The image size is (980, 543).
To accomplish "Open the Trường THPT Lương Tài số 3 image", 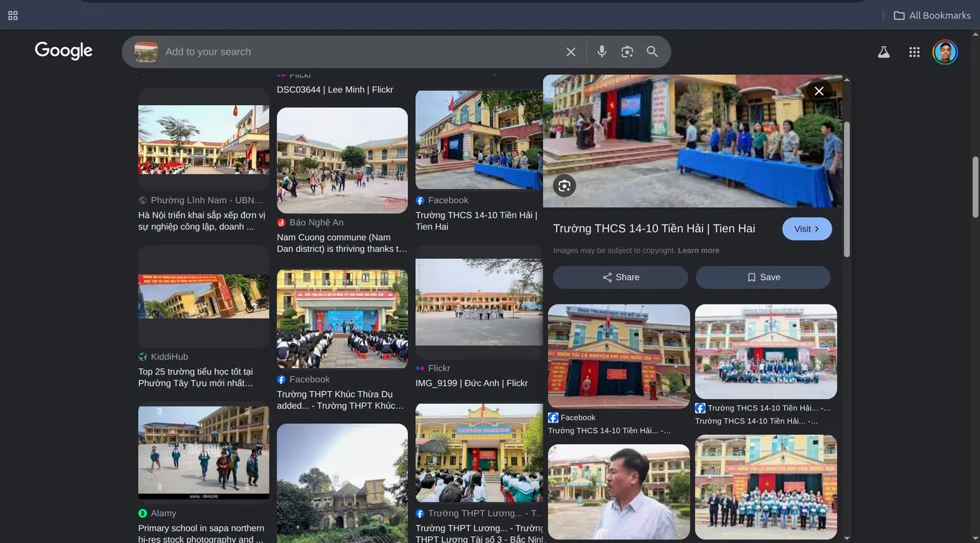I will 478,453.
